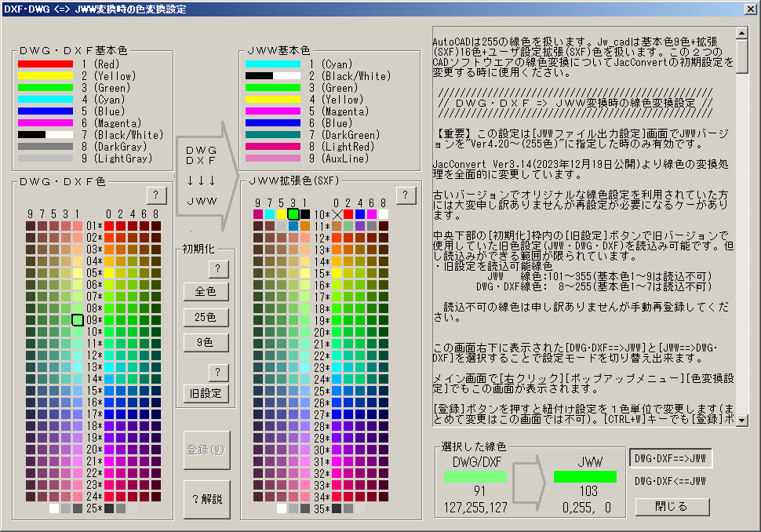Select the Black/White swatch in DWG・DXF basic colors
Image resolution: width=761 pixels, height=532 pixels.
45,135
